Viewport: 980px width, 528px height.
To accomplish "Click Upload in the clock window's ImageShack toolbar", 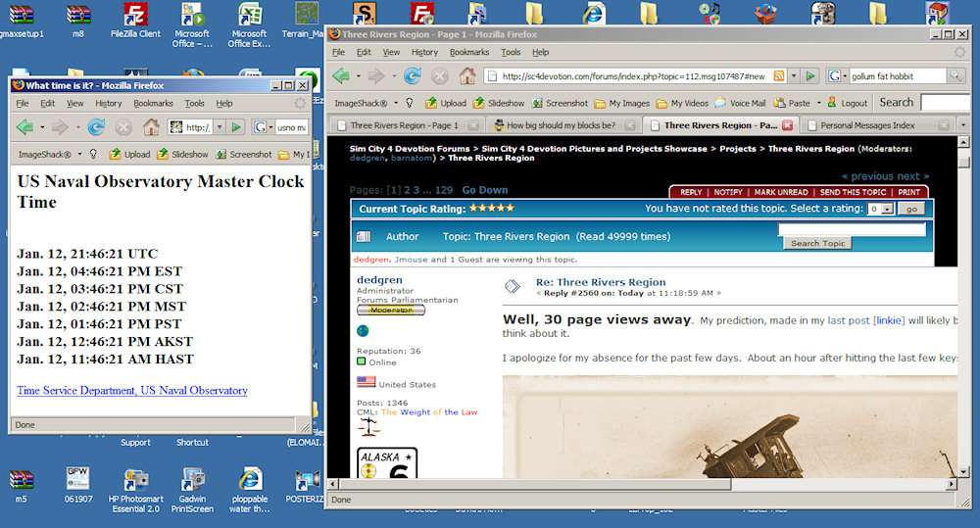I will [129, 154].
